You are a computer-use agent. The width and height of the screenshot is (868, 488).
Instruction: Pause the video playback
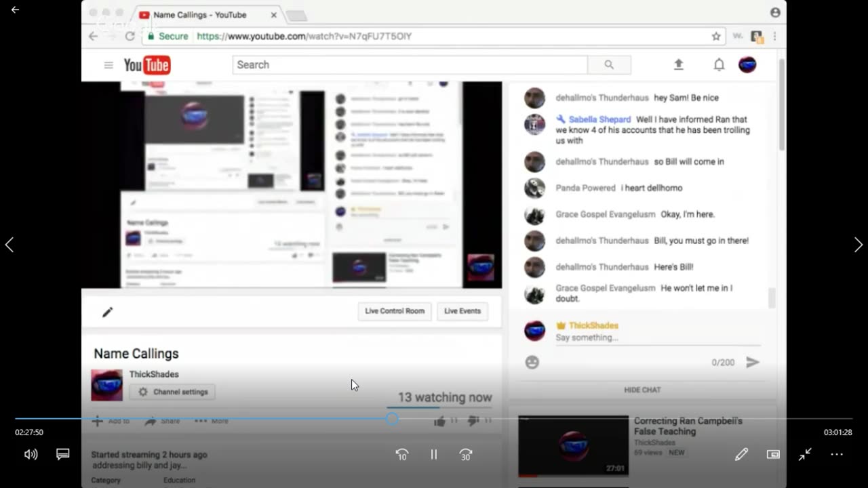[x=434, y=455]
